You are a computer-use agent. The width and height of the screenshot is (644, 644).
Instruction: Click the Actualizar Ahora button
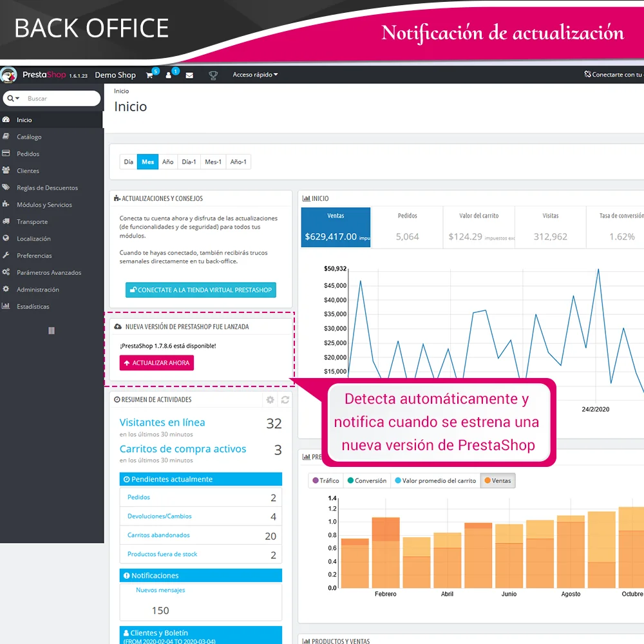pyautogui.click(x=156, y=363)
